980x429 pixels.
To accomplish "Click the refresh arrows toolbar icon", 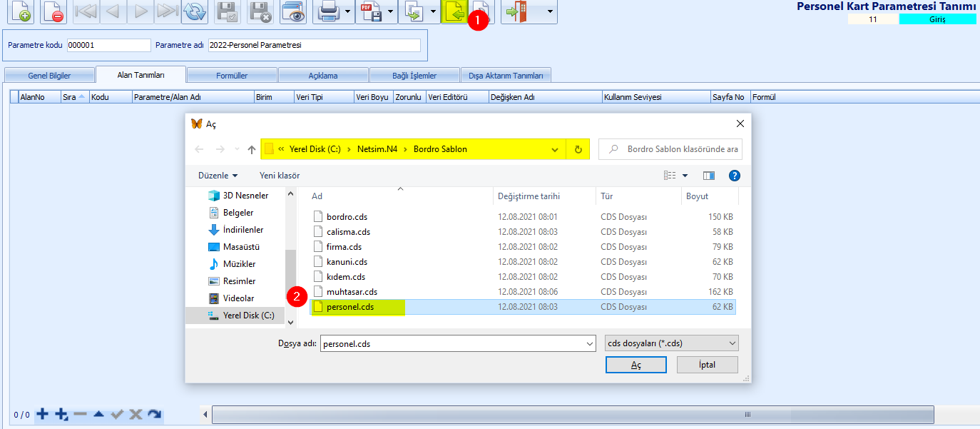I will point(194,11).
